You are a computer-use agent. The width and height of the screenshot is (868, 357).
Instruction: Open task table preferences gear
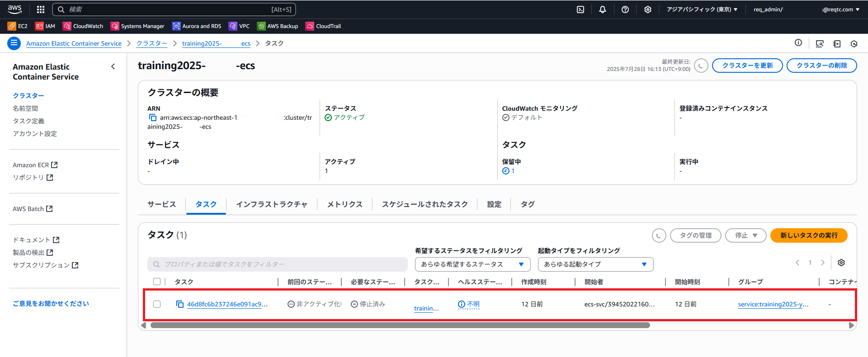point(841,263)
